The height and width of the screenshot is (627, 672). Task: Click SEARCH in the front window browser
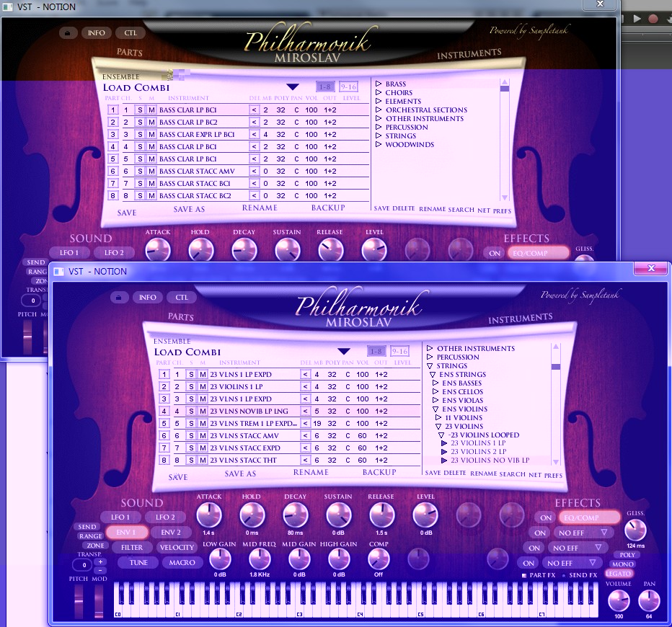[512, 474]
